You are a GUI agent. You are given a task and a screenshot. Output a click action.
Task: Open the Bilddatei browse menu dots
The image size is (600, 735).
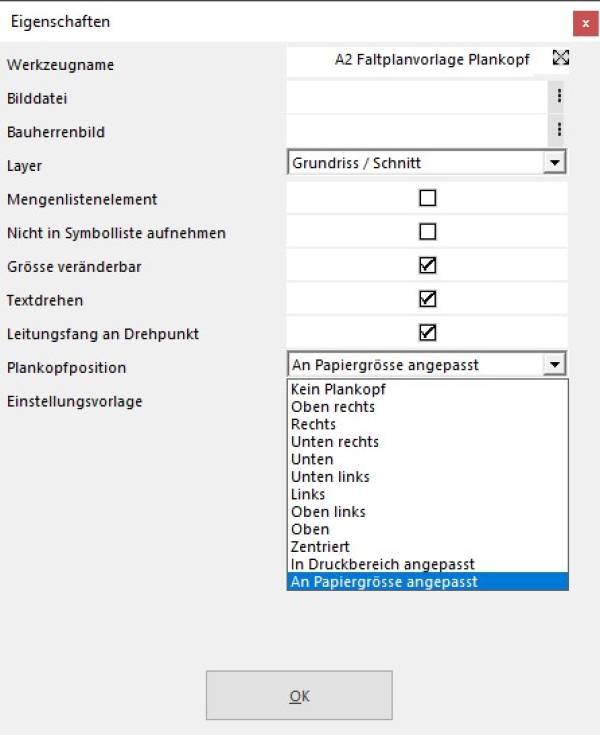point(559,96)
